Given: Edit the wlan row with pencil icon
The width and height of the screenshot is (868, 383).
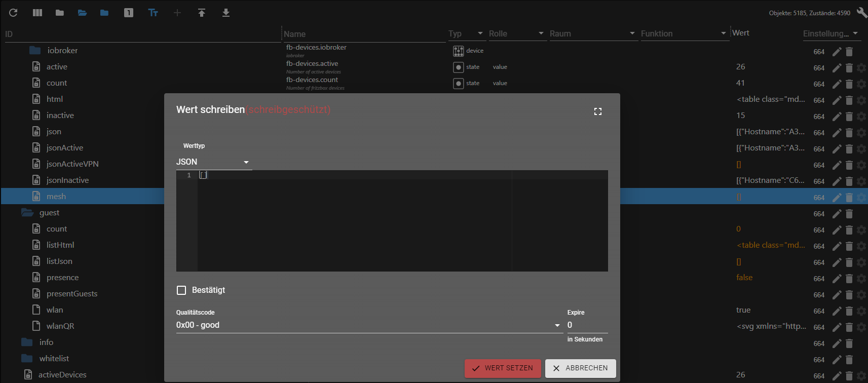Looking at the screenshot, I should tap(837, 311).
